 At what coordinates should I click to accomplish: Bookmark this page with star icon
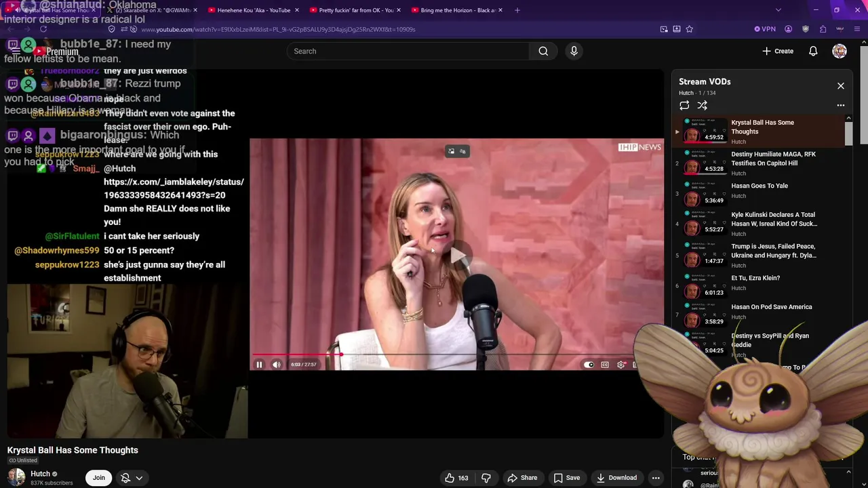tap(690, 29)
